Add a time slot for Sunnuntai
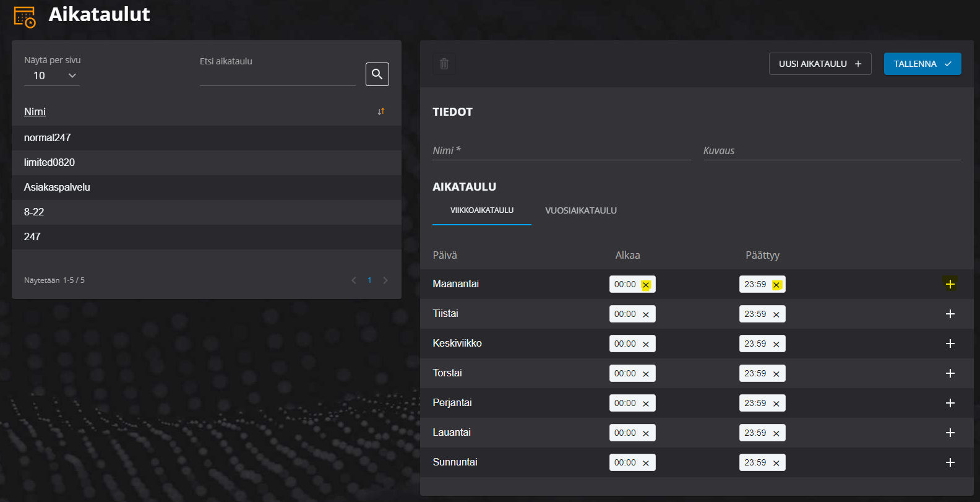The height and width of the screenshot is (502, 980). (950, 462)
